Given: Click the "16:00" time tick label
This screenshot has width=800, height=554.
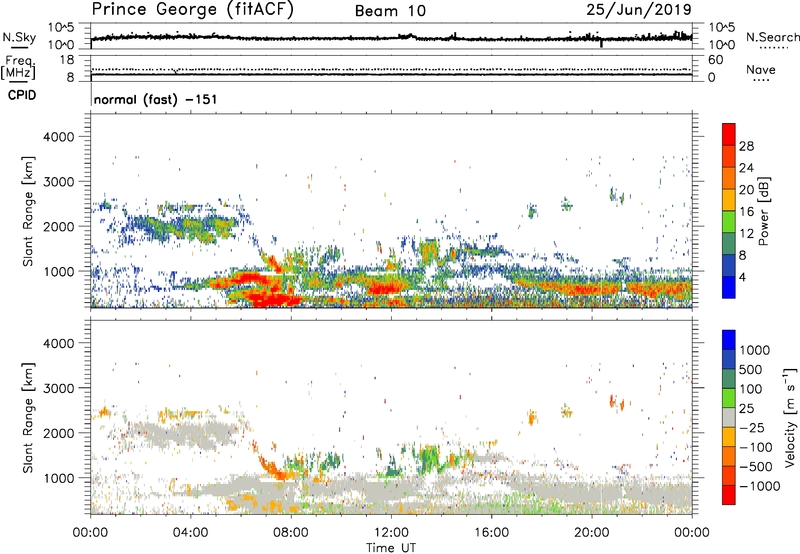Looking at the screenshot, I should tap(491, 533).
